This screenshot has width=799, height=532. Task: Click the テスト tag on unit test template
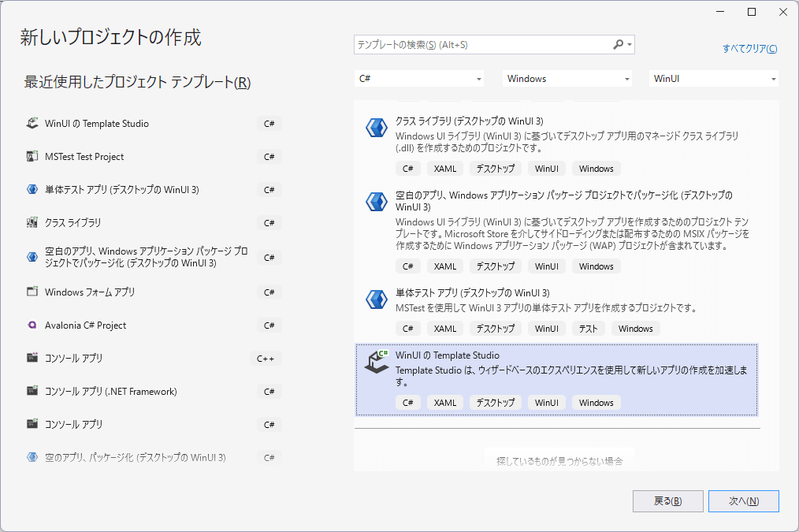(588, 329)
